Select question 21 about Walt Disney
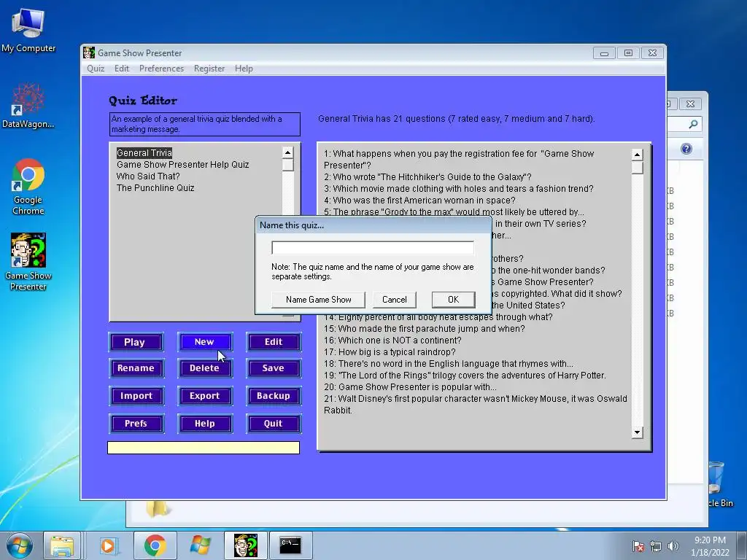 click(476, 405)
